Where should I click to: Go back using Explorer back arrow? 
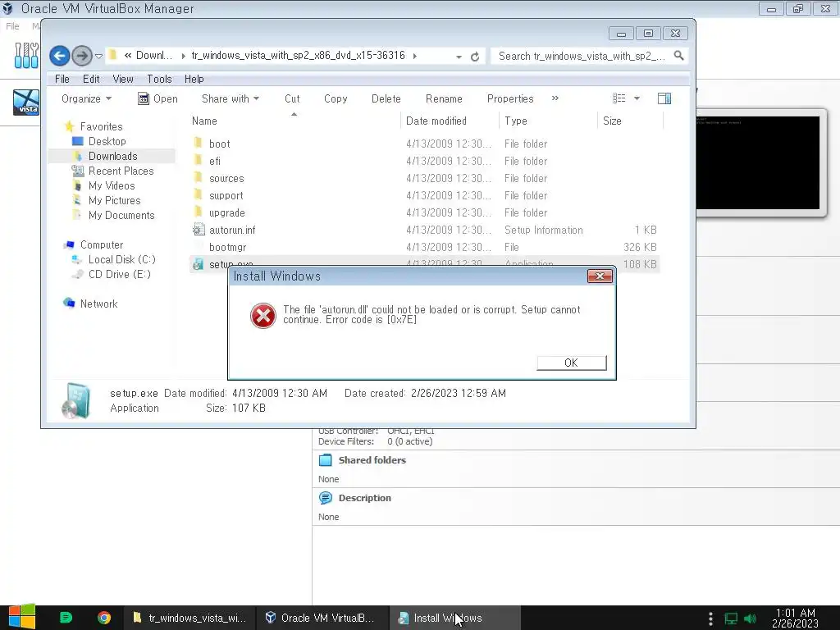[x=59, y=56]
